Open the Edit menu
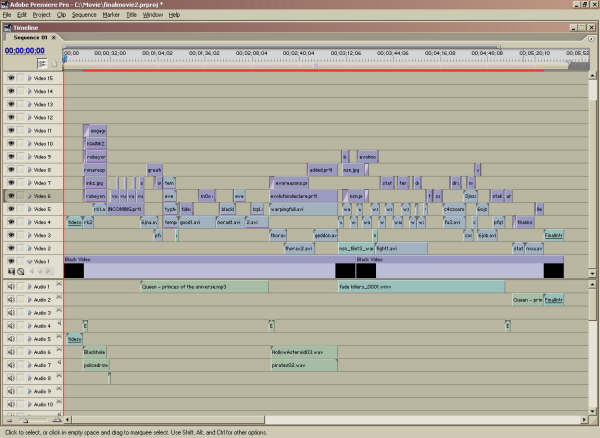Screen dimensions: 600x438 coord(22,15)
